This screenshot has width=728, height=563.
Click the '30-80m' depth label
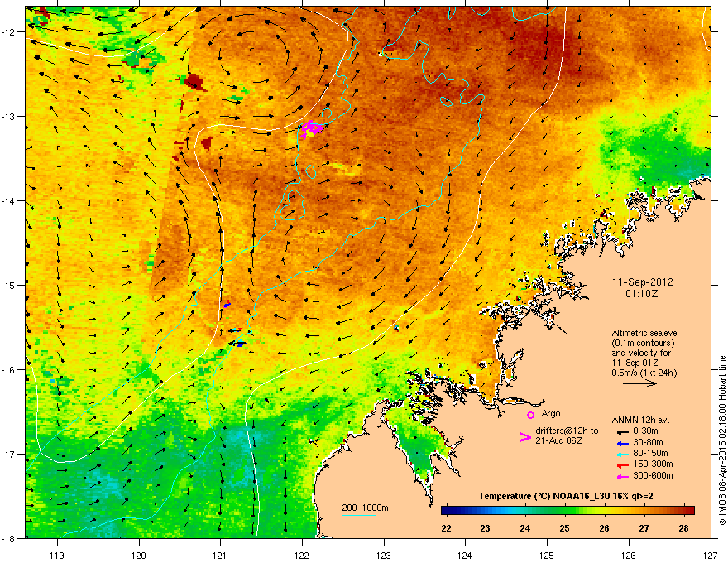pyautogui.click(x=648, y=443)
